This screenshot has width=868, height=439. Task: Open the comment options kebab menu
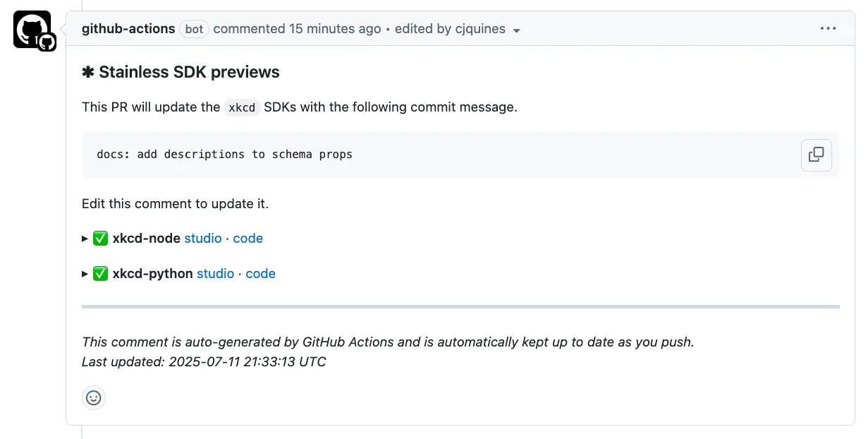[828, 28]
